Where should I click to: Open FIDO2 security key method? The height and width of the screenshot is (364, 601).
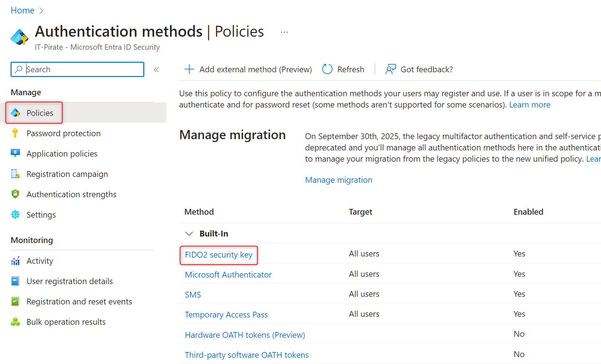pos(218,255)
